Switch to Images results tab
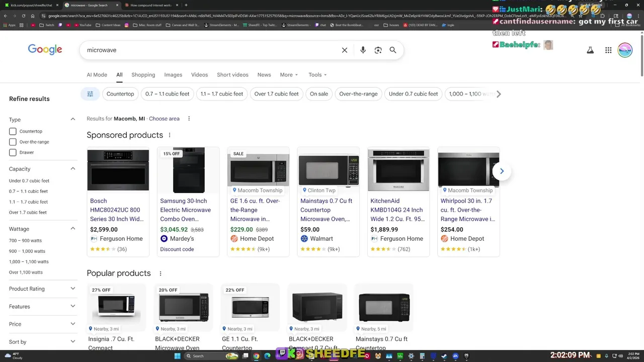The height and width of the screenshot is (362, 644). (173, 75)
